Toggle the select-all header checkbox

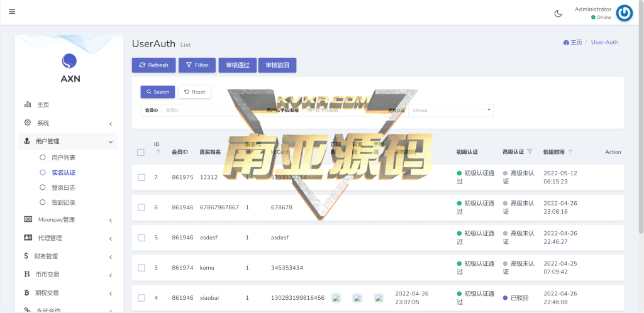[x=141, y=152]
